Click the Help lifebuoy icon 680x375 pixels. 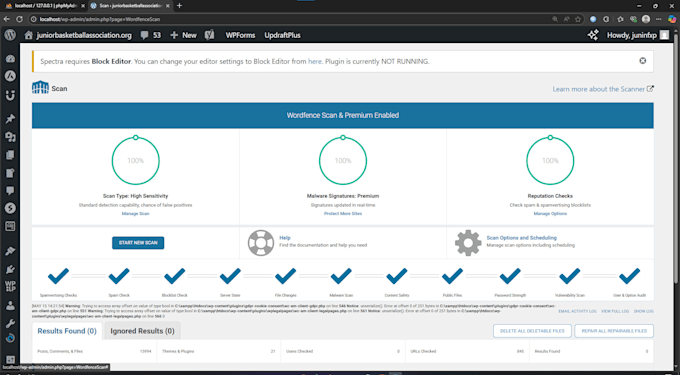click(x=261, y=243)
